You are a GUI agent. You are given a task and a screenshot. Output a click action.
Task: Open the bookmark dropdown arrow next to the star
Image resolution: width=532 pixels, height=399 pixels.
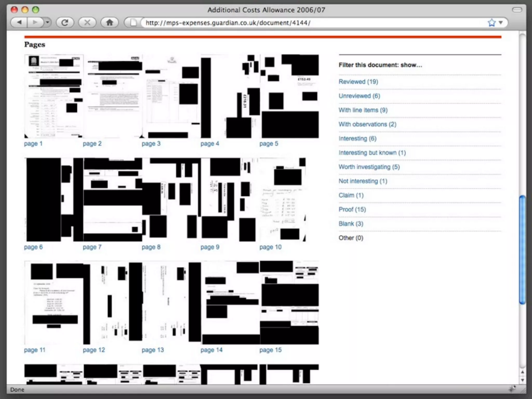501,23
